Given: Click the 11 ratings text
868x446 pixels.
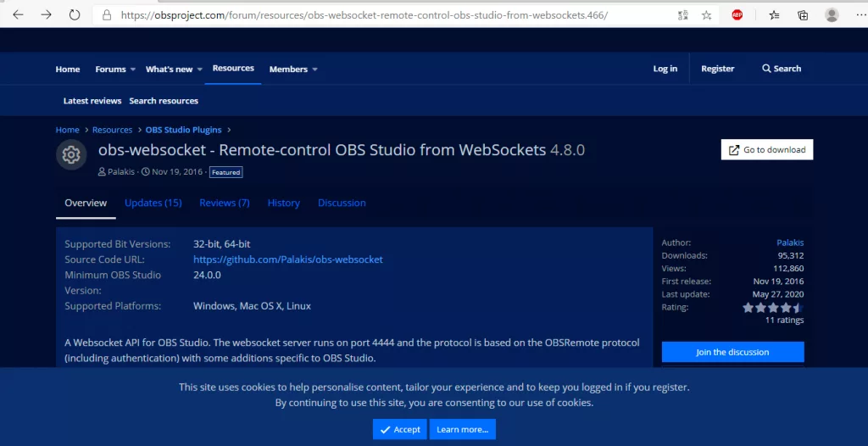Looking at the screenshot, I should click(x=784, y=320).
